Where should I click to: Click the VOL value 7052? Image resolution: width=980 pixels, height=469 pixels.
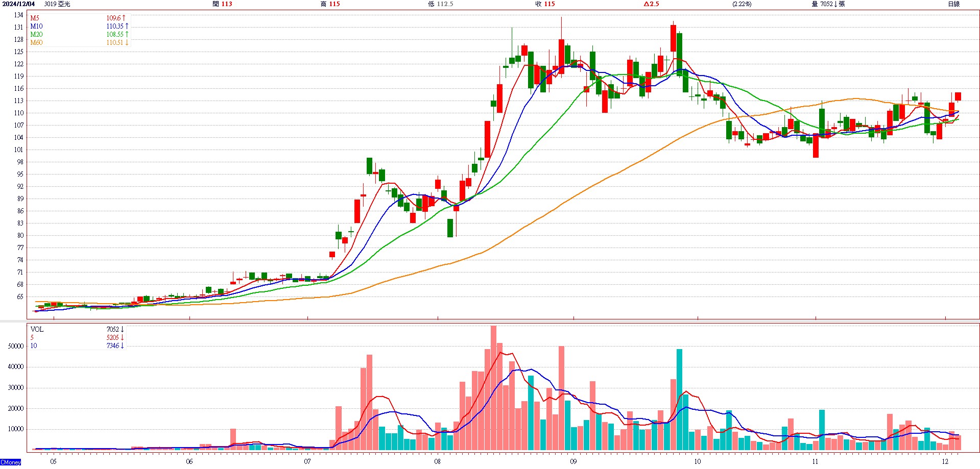point(115,329)
